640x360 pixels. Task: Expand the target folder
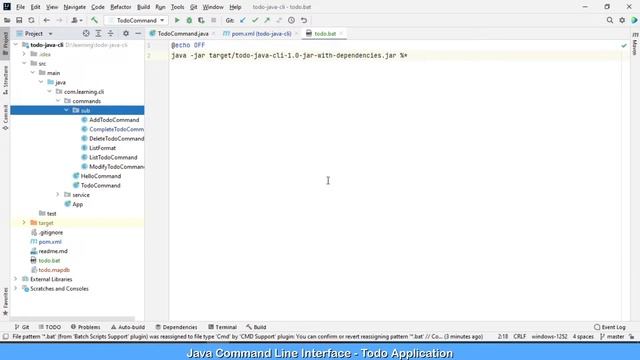click(x=24, y=223)
